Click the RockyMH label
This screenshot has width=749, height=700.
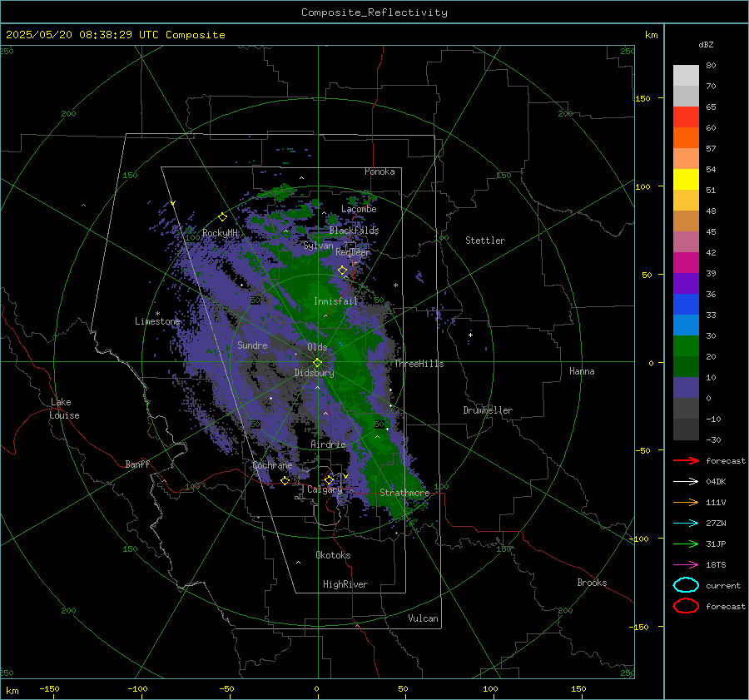(220, 233)
